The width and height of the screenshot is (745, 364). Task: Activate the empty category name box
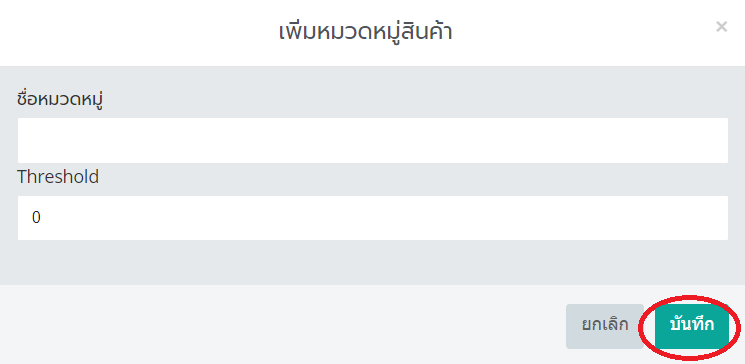pos(373,141)
